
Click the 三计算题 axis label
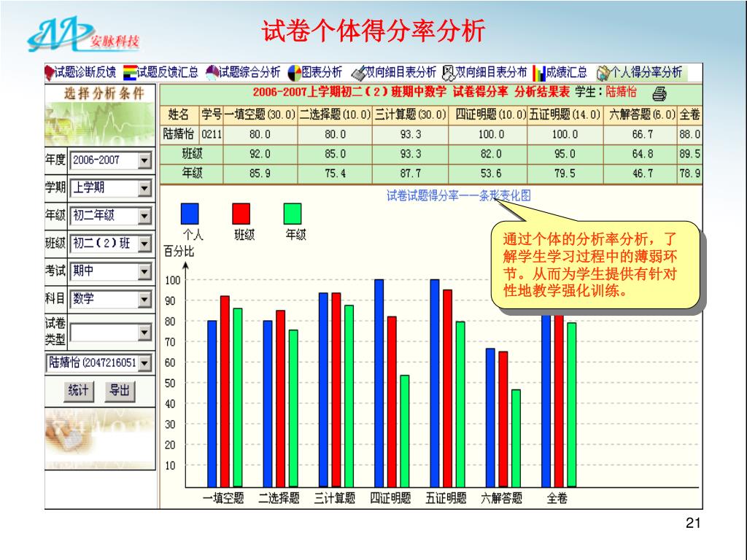pyautogui.click(x=334, y=499)
